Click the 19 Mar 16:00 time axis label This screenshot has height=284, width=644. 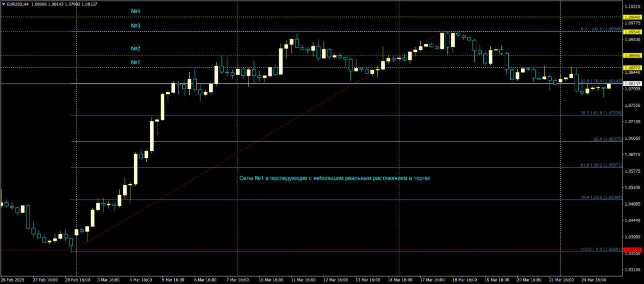(x=496, y=280)
